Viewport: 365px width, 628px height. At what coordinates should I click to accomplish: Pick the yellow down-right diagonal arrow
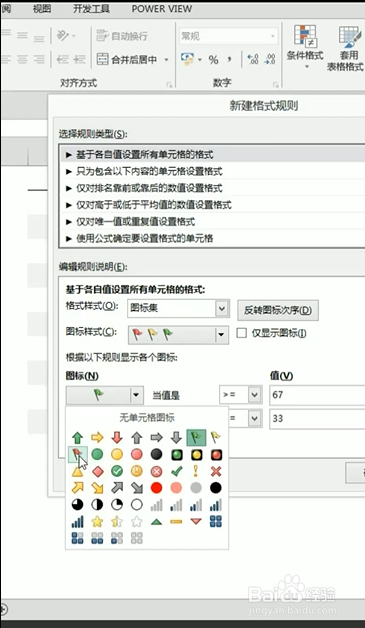(x=97, y=487)
